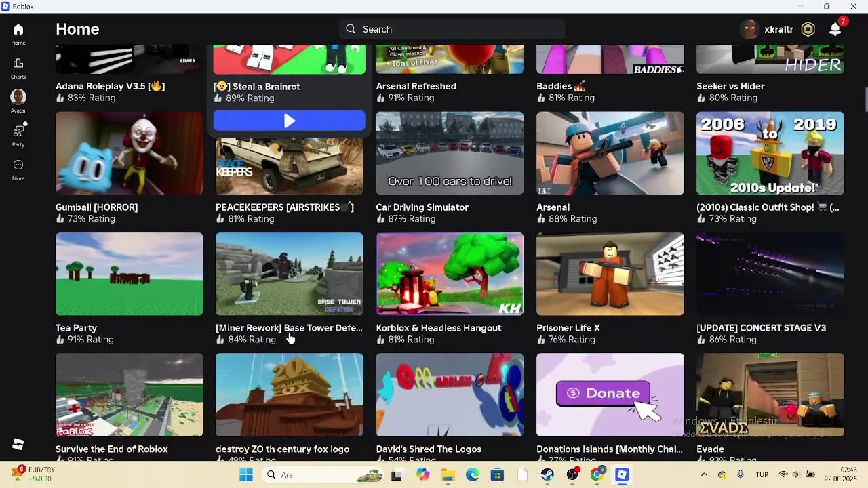The width and height of the screenshot is (868, 488).
Task: Open Task View from taskbar
Action: [397, 475]
